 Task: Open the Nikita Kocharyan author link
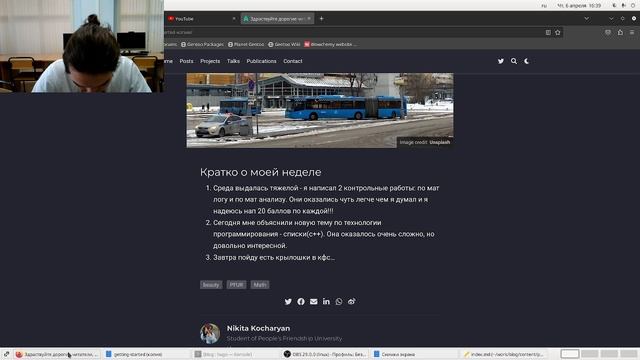click(x=258, y=328)
